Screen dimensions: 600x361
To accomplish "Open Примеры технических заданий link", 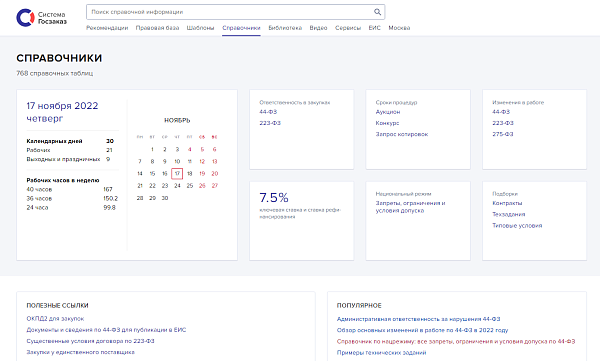I will (x=381, y=352).
